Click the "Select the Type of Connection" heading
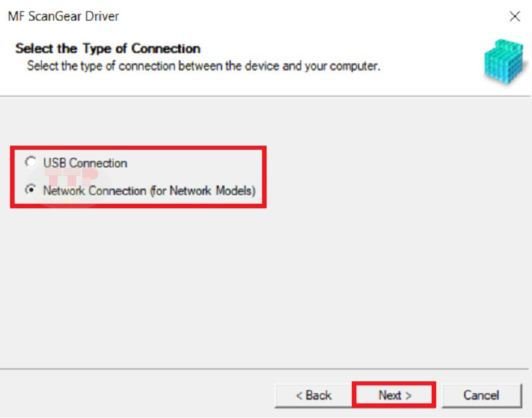Viewport: 532px width, 418px height. 108,49
